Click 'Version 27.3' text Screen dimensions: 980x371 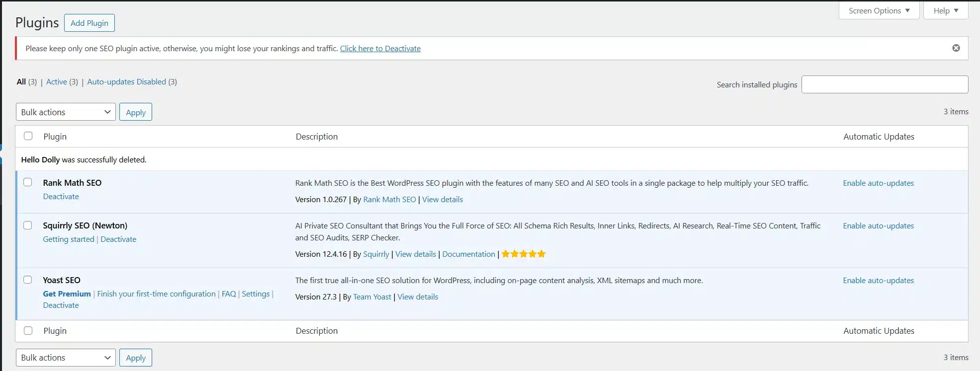(x=316, y=297)
